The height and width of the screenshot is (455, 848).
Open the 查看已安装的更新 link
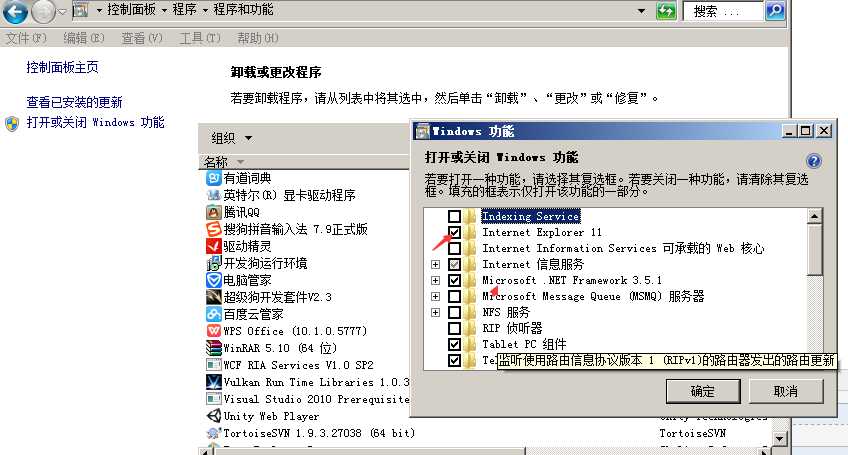coord(74,102)
